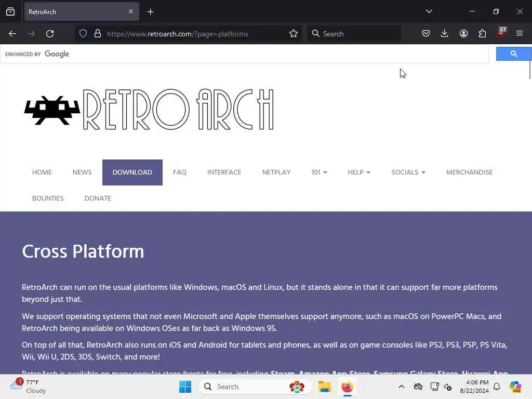The height and width of the screenshot is (399, 532).
Task: Open the NETPLAY nav item
Action: tap(276, 172)
